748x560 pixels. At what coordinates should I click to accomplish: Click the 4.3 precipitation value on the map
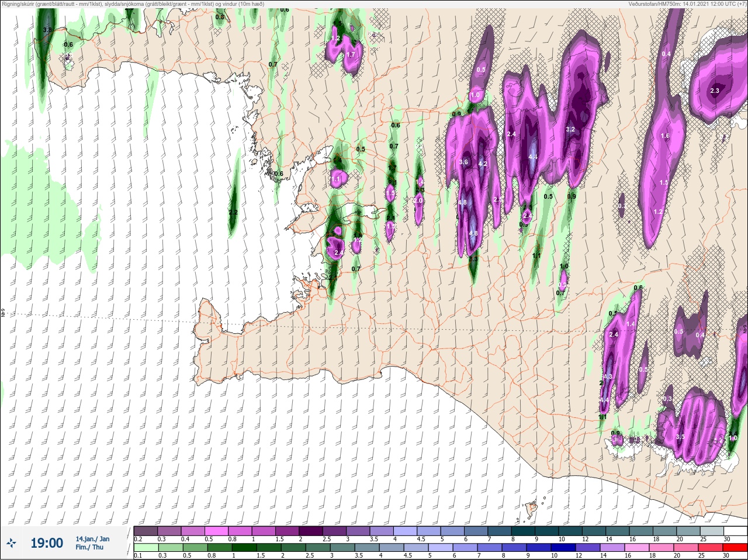coord(607,376)
